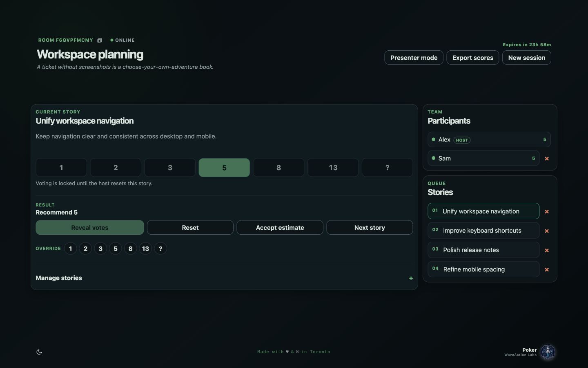Viewport: 588px width, 368px height.
Task: Select voting card 2
Action: (116, 168)
